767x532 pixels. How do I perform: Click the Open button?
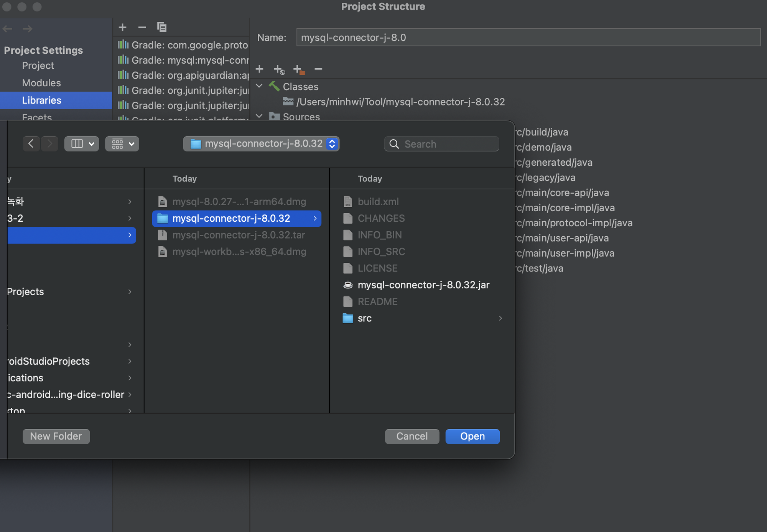click(x=472, y=436)
